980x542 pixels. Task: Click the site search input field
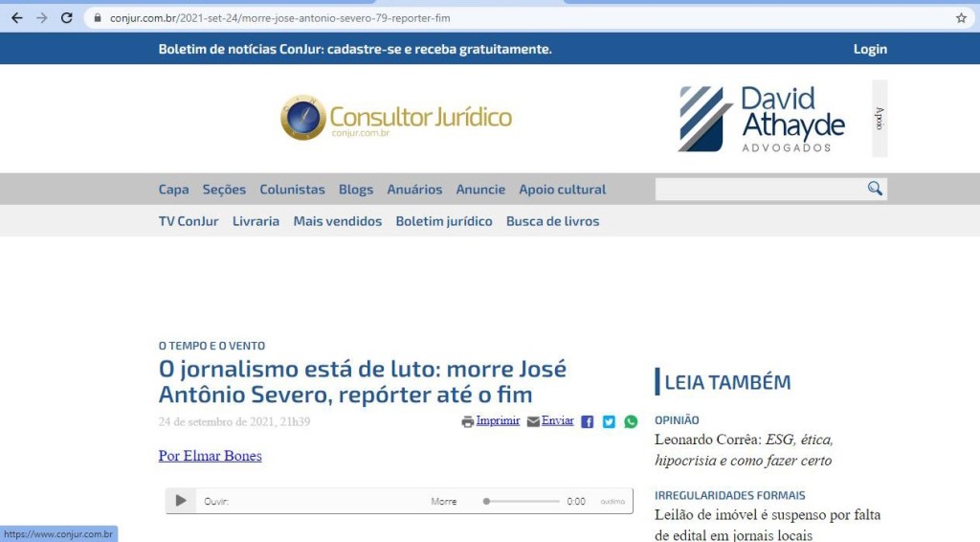(758, 190)
